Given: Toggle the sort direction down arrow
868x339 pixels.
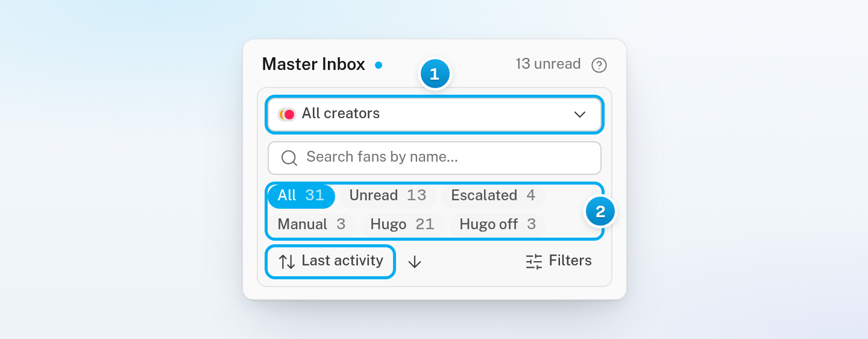Looking at the screenshot, I should point(414,262).
